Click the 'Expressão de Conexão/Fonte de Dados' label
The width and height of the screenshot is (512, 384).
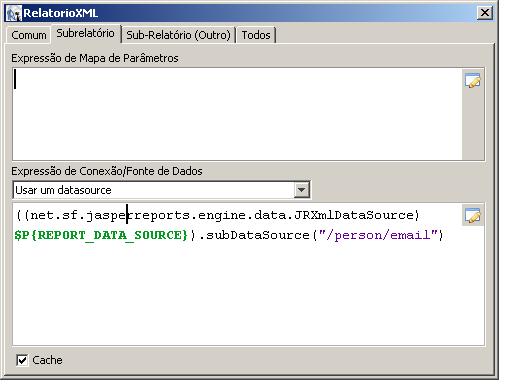click(x=107, y=171)
